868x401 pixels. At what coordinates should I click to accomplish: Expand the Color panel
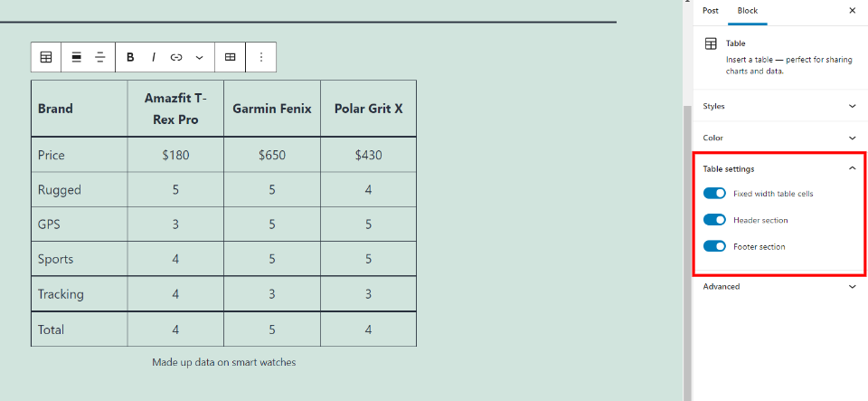(779, 138)
